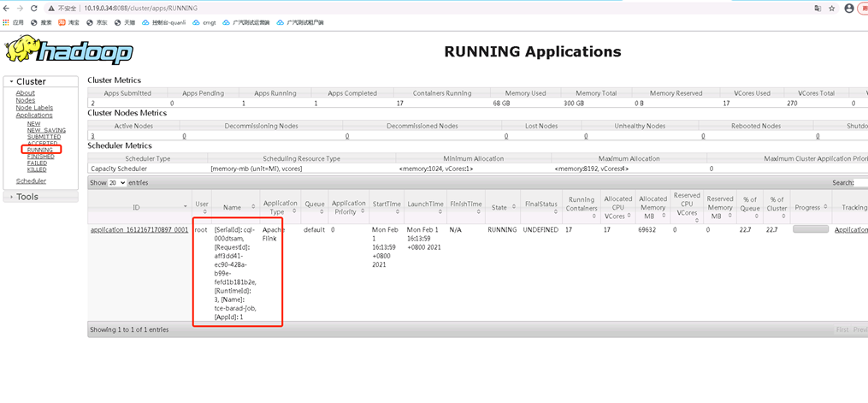This screenshot has width=868, height=403.
Task: Click the table Search field
Action: point(861,183)
